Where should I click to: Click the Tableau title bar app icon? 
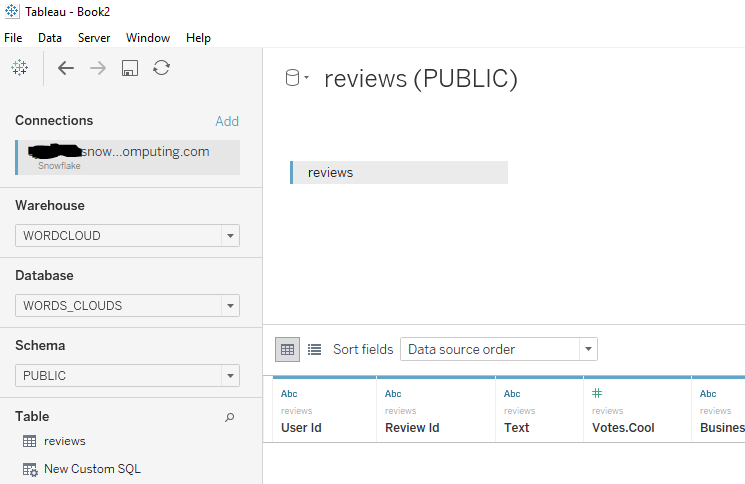click(x=12, y=11)
